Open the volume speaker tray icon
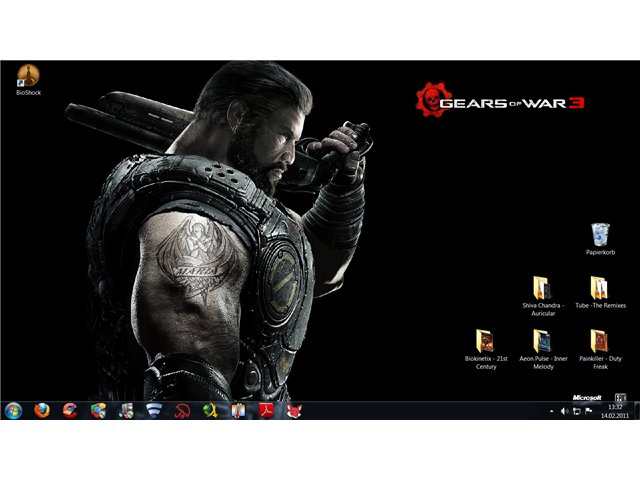Viewport: 640px width, 480px height. pos(564,411)
